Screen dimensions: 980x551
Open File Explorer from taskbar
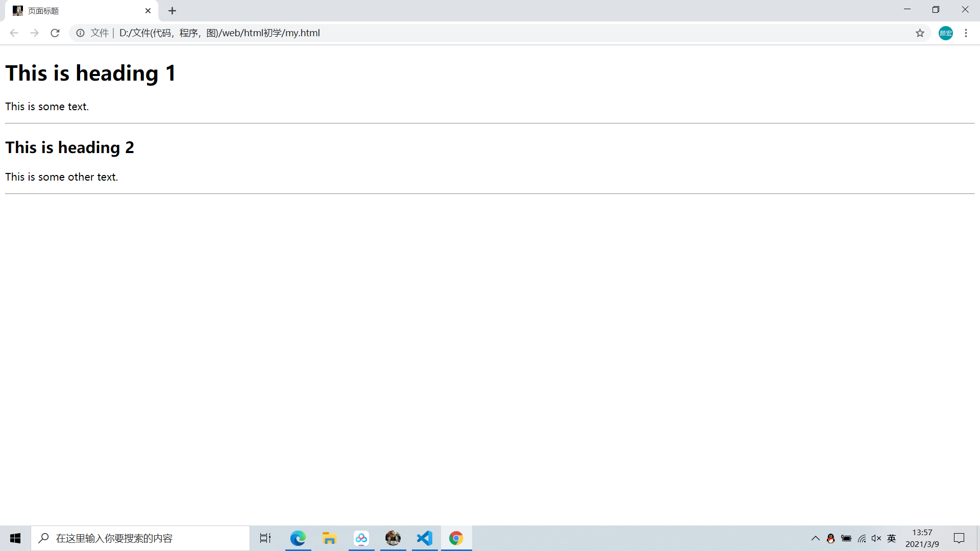[330, 538]
